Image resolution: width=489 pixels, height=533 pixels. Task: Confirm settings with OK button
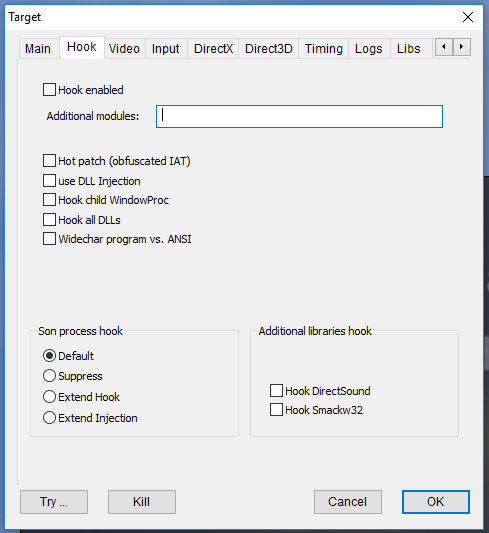436,502
